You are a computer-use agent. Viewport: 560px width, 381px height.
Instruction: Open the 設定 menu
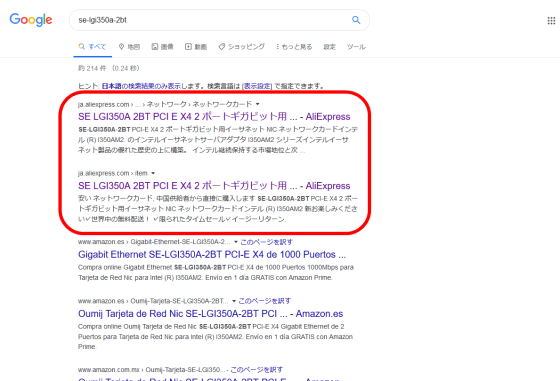pyautogui.click(x=329, y=47)
